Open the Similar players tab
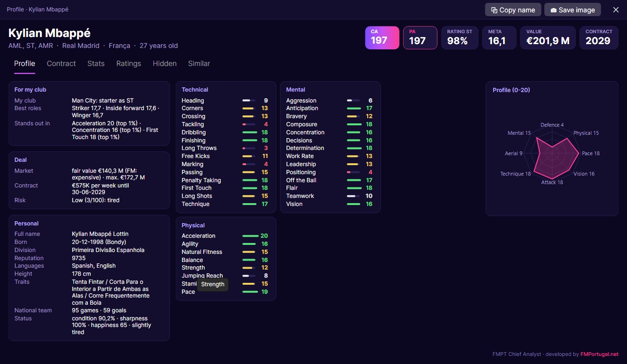627x364 pixels. coord(199,64)
